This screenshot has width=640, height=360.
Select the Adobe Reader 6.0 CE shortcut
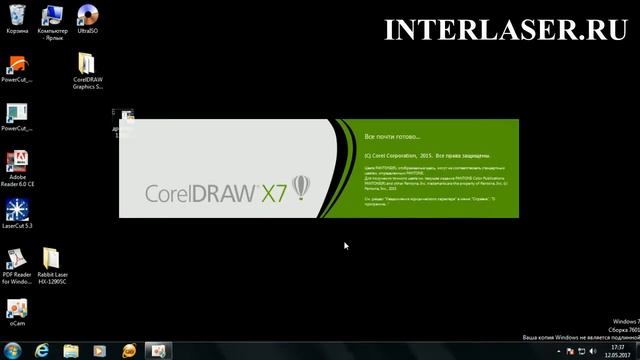17,169
